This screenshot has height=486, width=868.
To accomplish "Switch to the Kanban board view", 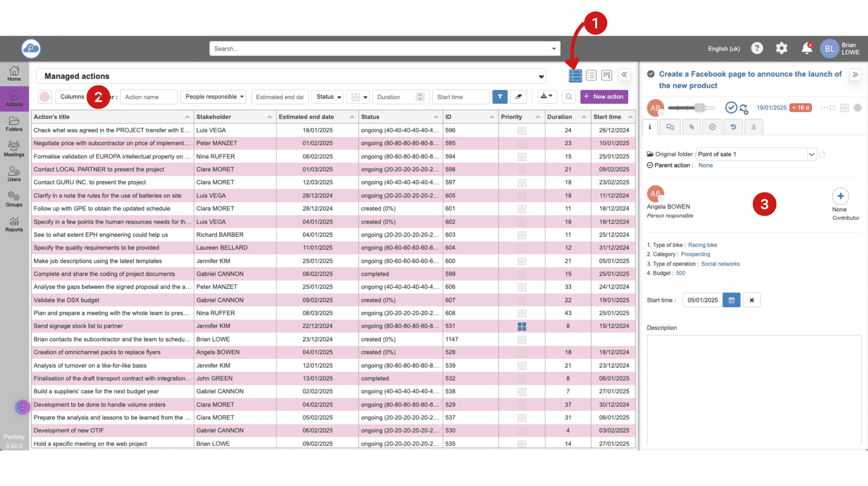I will [x=606, y=75].
